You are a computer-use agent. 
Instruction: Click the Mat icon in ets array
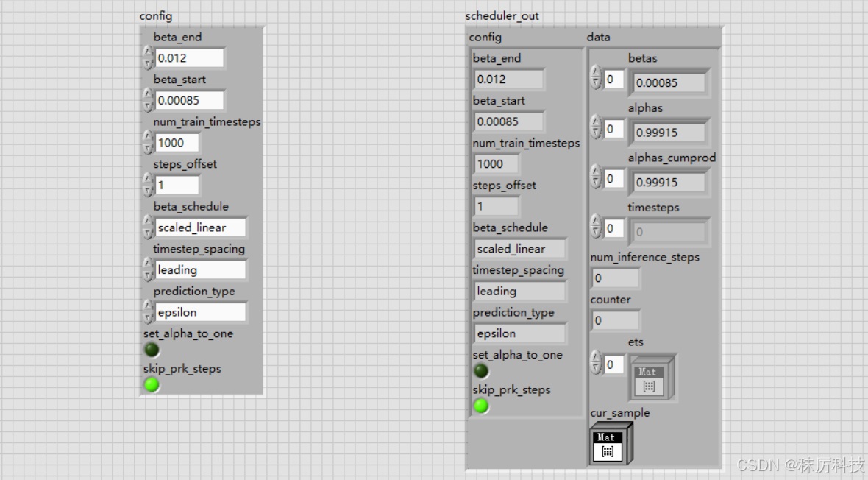(x=652, y=378)
